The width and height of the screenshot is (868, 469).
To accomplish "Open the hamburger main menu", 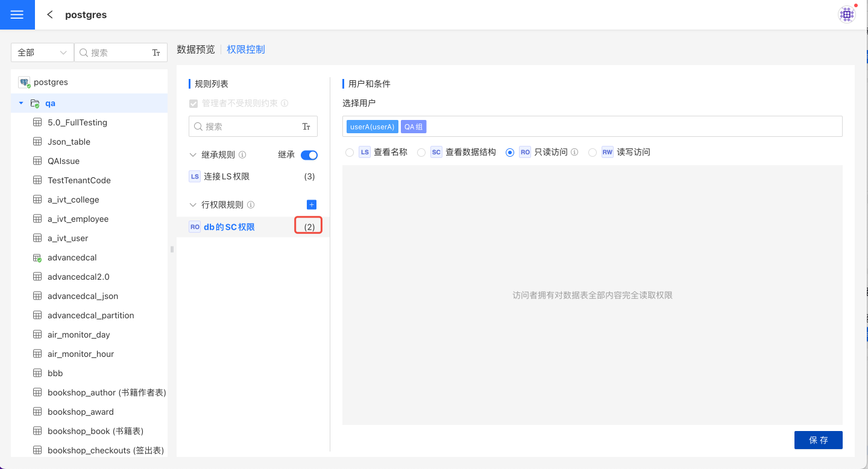I will tap(17, 15).
